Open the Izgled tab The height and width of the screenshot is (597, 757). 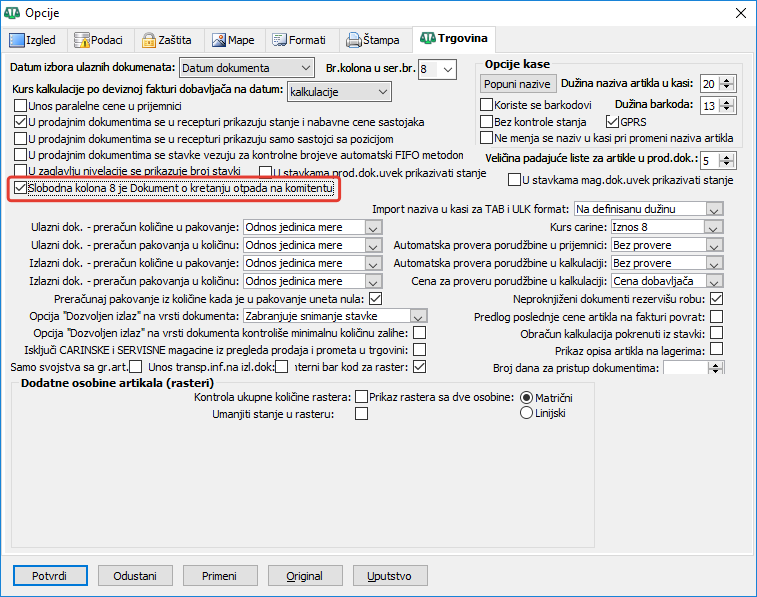tap(33, 40)
